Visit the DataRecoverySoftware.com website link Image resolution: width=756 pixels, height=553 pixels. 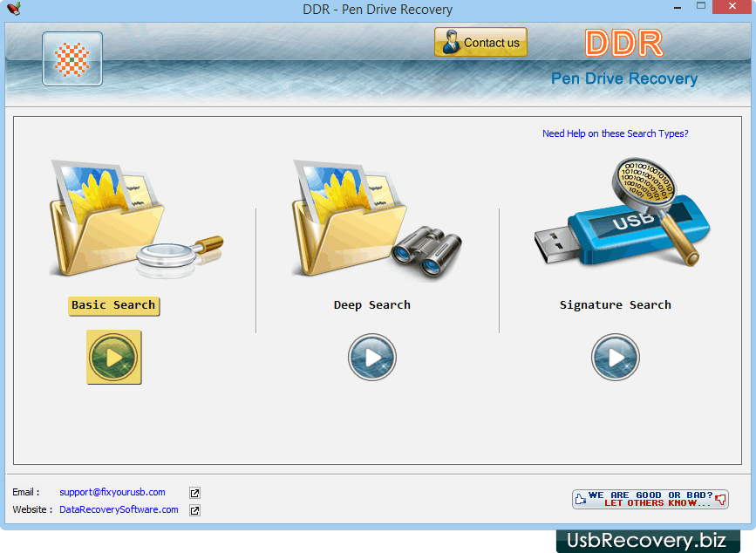tap(118, 509)
